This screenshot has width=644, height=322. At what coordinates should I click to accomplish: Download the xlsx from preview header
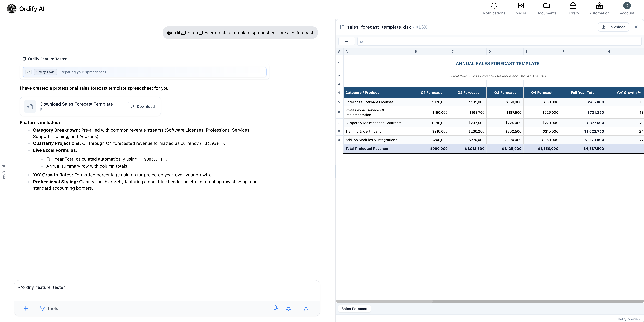[x=613, y=27]
